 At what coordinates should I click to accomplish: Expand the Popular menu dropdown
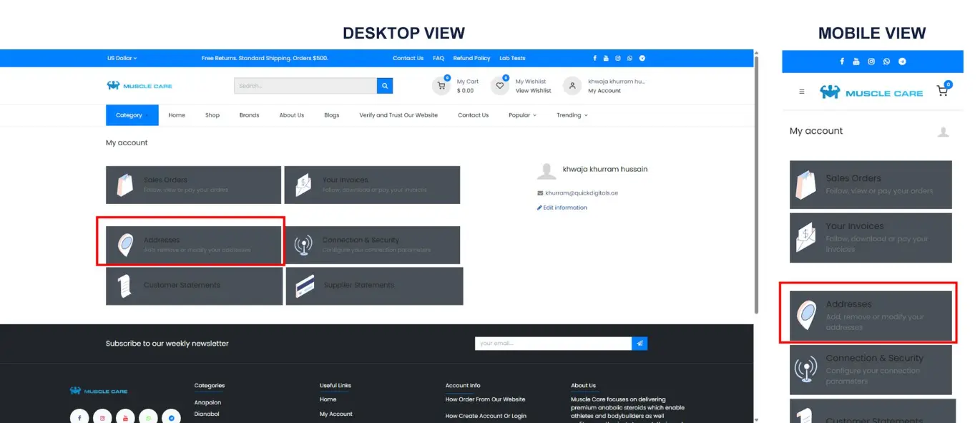[x=522, y=115]
